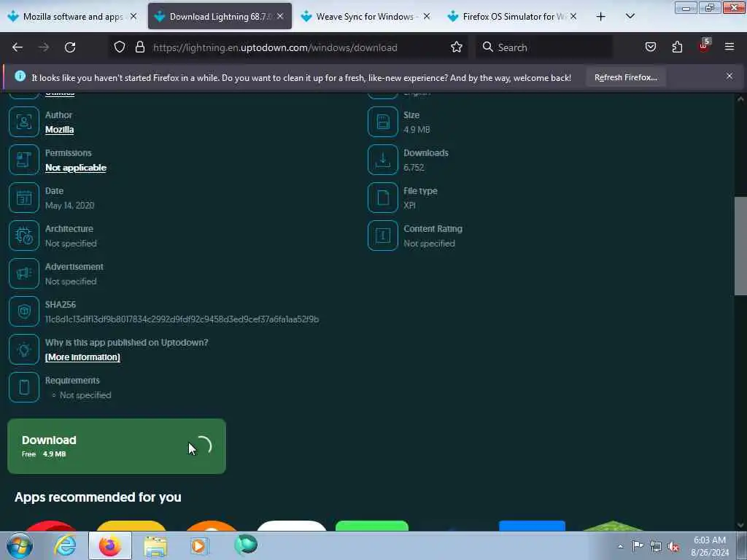The width and height of the screenshot is (747, 560).
Task: Open Save to Pocket icon
Action: tap(650, 47)
